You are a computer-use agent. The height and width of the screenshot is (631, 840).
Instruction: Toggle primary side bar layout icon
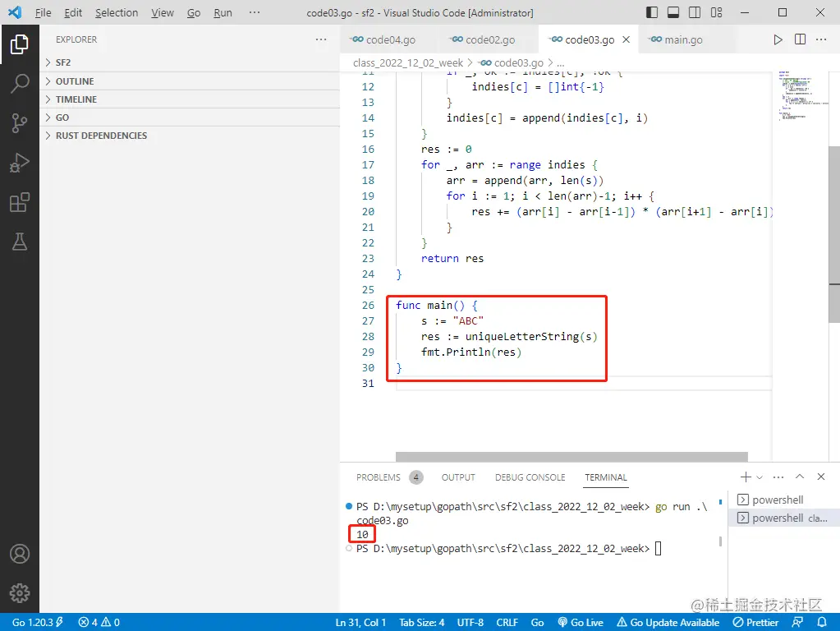(651, 12)
